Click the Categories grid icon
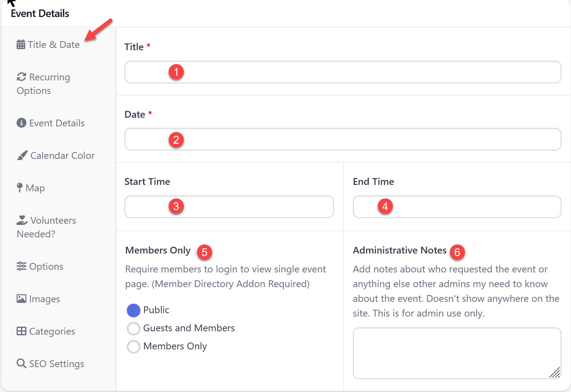The width and height of the screenshot is (571, 392). point(22,331)
